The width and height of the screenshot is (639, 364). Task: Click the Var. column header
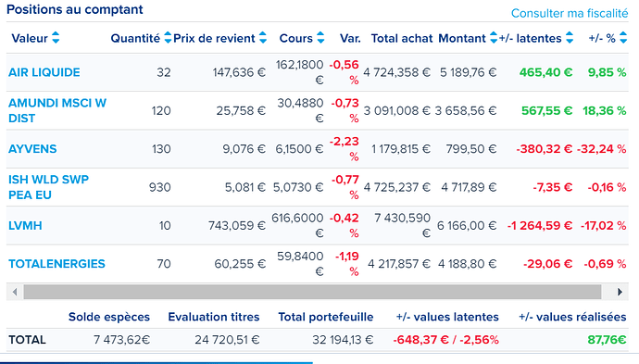(x=350, y=38)
